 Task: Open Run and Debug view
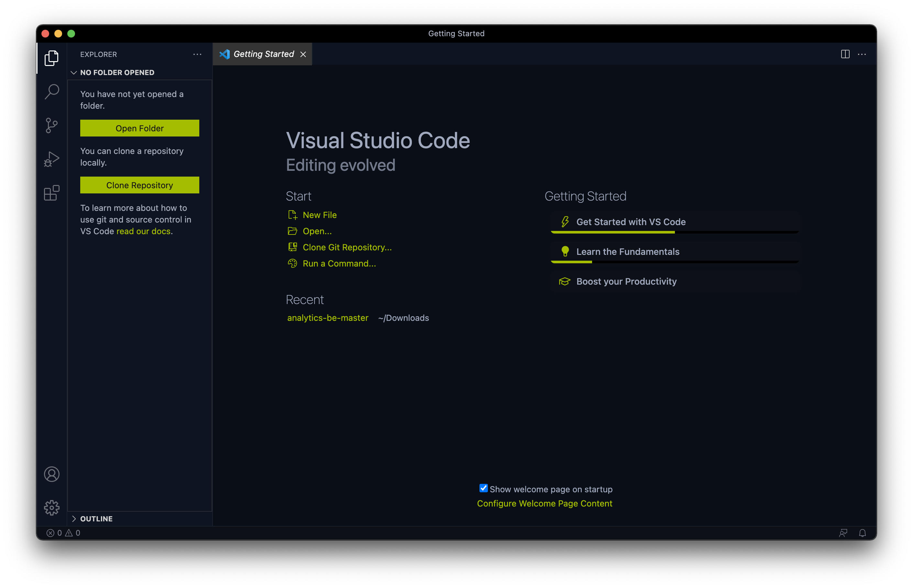[51, 159]
